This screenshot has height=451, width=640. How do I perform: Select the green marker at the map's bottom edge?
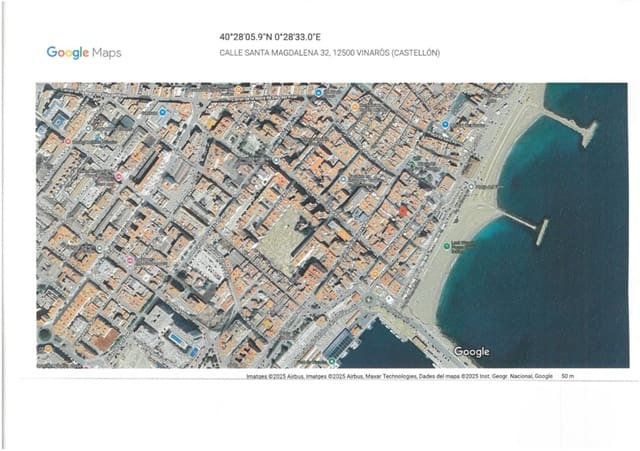click(330, 360)
